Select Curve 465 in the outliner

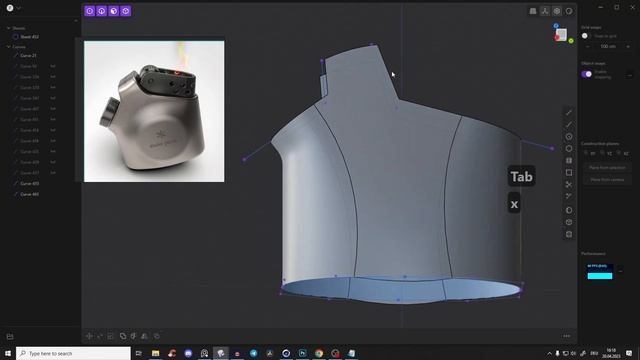tap(29, 194)
